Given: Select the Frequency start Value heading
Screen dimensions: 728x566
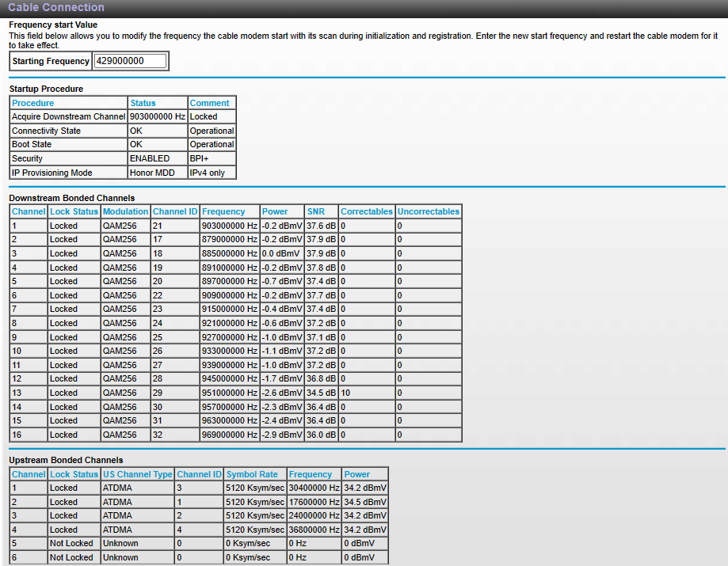Looking at the screenshot, I should 53,25.
